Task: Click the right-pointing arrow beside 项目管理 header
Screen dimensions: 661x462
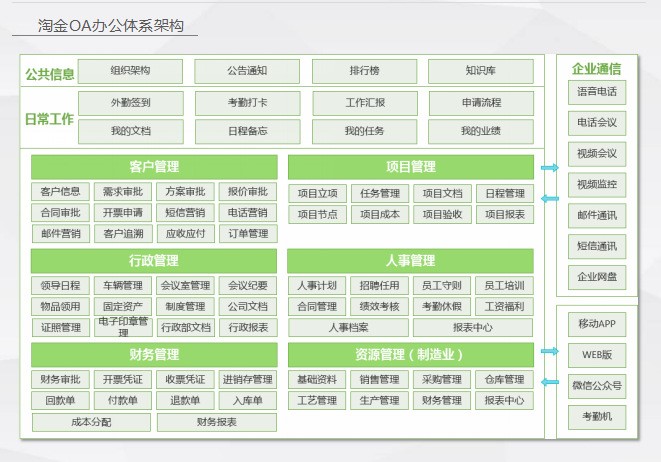Action: [549, 168]
